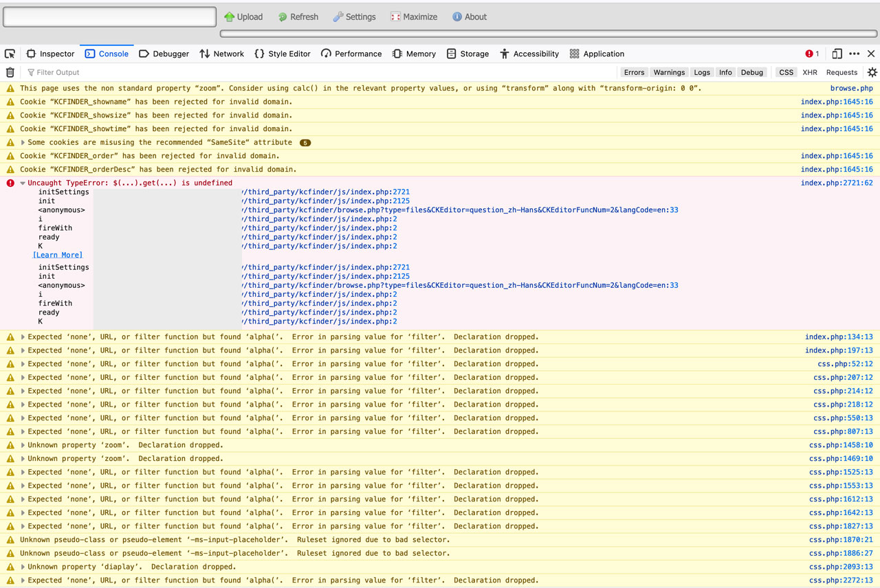Close the developer tools panel

tap(871, 54)
